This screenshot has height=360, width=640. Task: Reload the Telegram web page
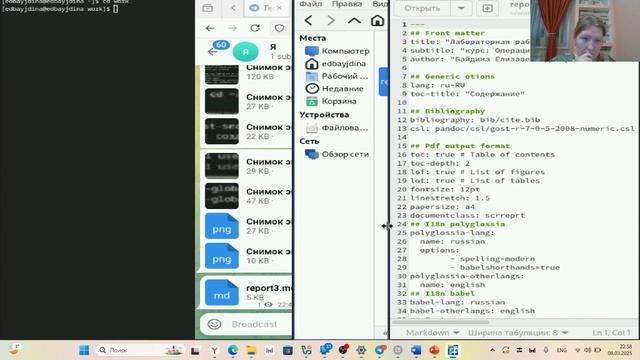[255, 28]
